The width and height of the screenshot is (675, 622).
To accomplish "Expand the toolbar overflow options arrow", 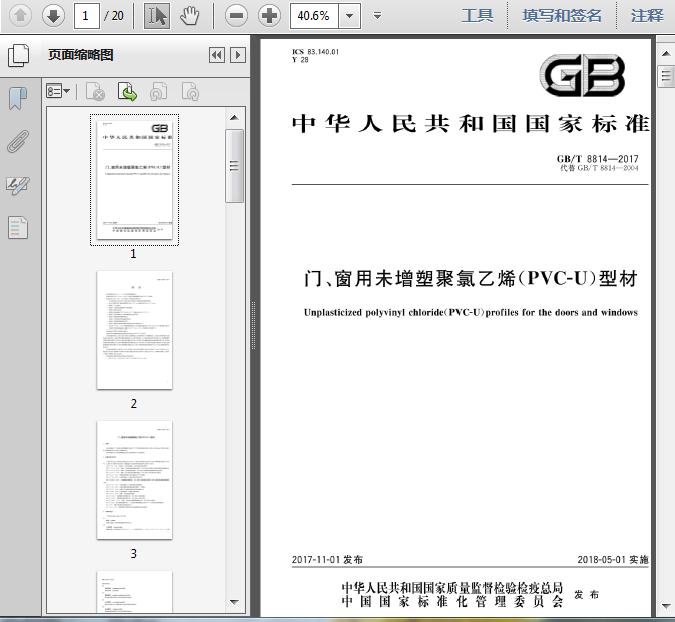I will [378, 16].
